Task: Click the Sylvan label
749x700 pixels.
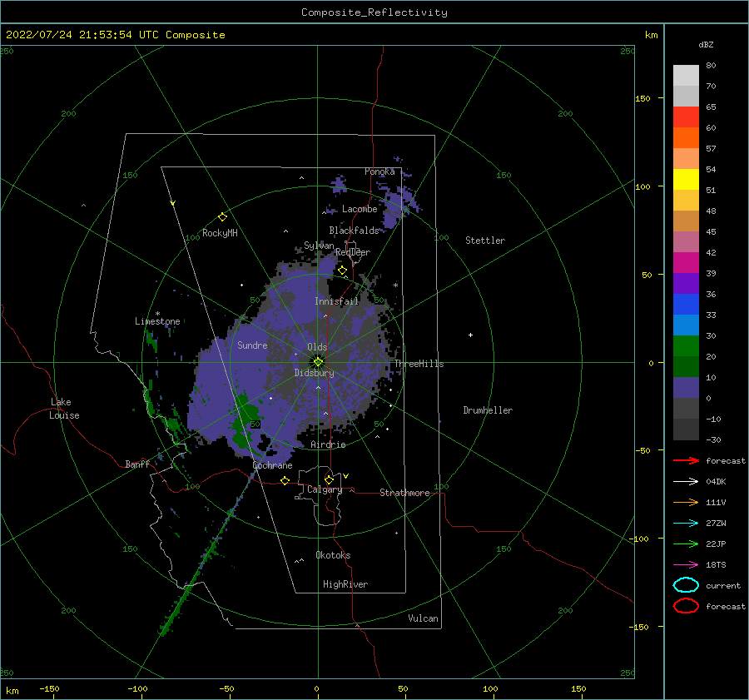Action: click(319, 246)
